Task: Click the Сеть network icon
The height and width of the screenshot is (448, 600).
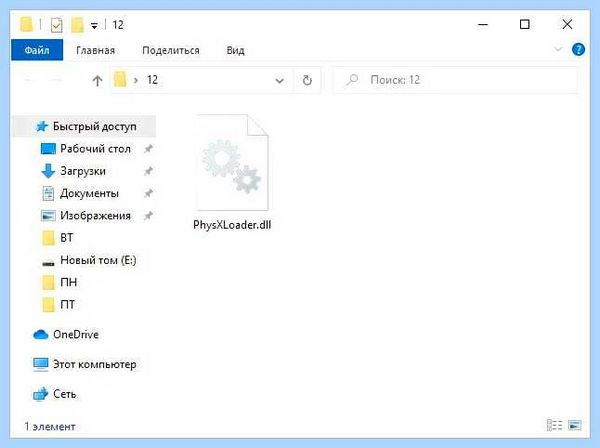Action: [x=41, y=394]
